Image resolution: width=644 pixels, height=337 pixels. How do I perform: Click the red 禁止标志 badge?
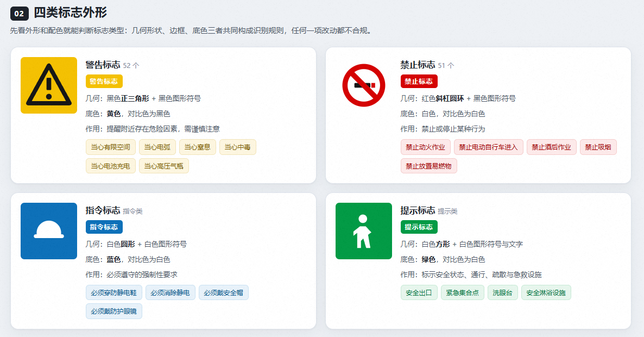419,82
